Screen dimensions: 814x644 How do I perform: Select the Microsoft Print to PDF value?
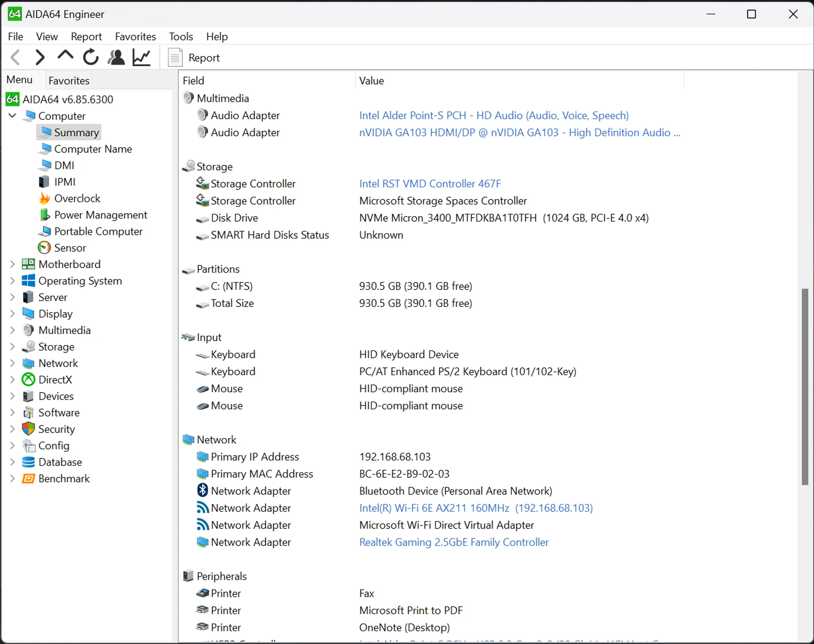(411, 610)
